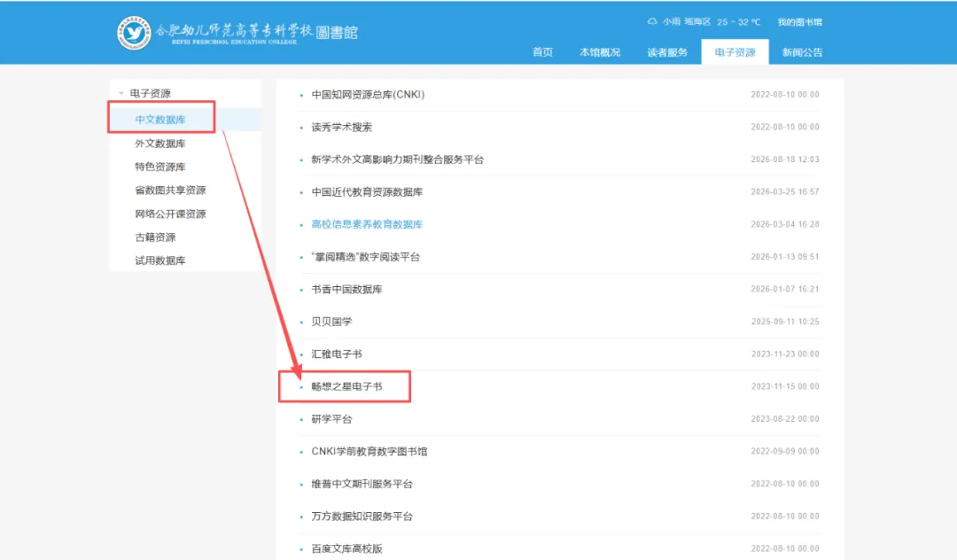Collapse the 电子资源 sidebar tree arrow

(x=121, y=93)
